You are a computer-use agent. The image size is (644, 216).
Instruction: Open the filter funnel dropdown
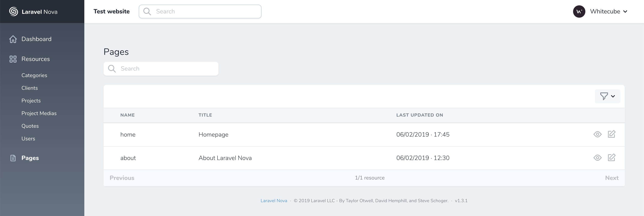(x=607, y=96)
